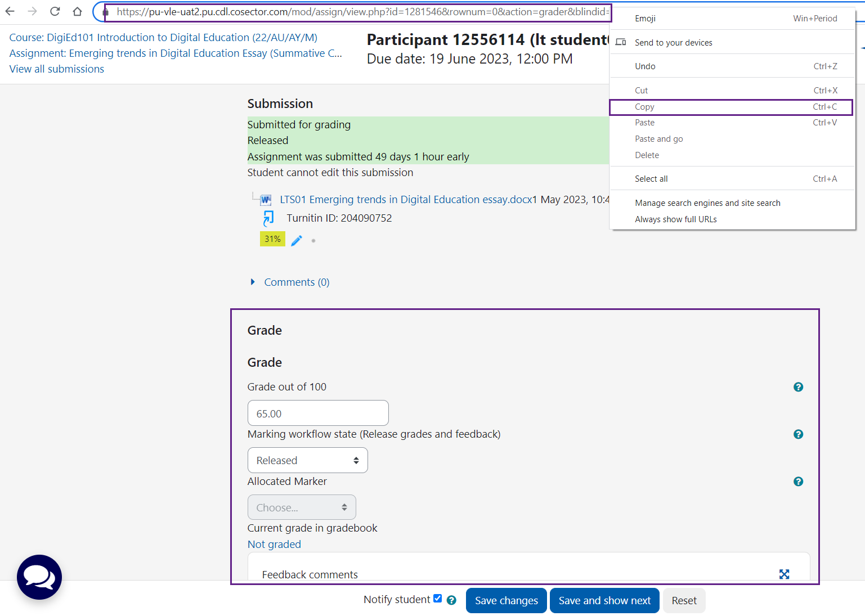Open the View all submissions link
865x616 pixels.
pyautogui.click(x=56, y=69)
